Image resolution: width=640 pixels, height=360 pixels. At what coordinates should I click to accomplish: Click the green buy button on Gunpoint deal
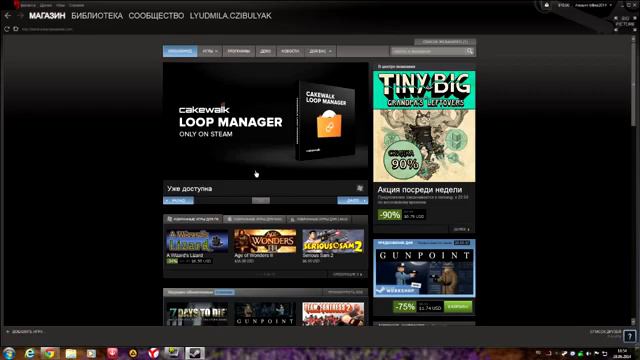pos(458,307)
